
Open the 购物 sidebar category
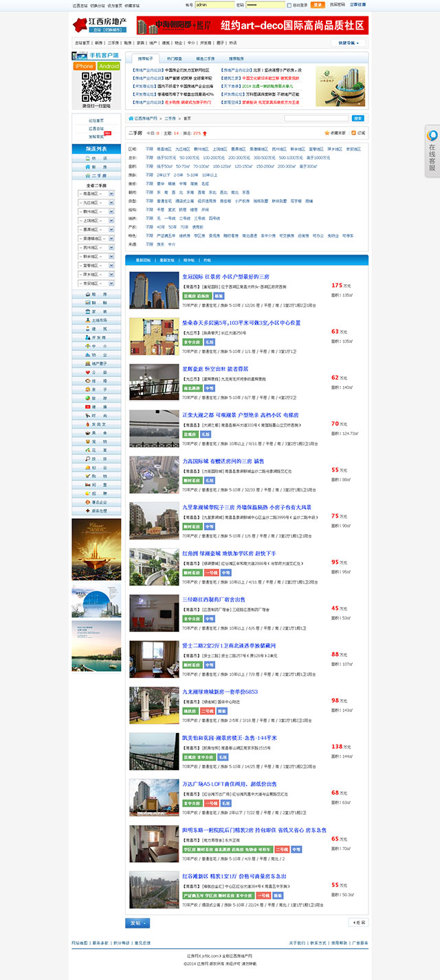point(95,476)
